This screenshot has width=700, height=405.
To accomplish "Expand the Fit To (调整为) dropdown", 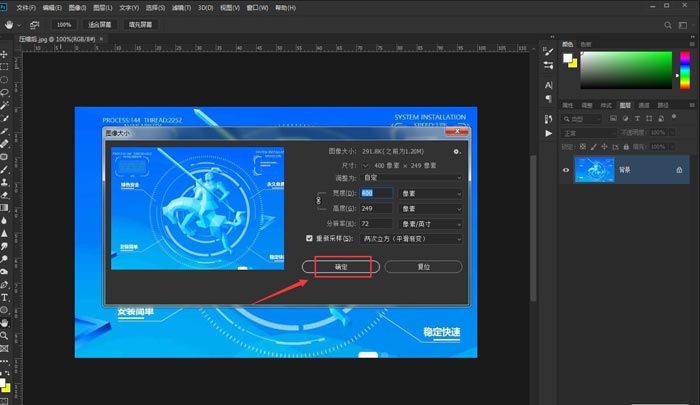I will click(410, 177).
